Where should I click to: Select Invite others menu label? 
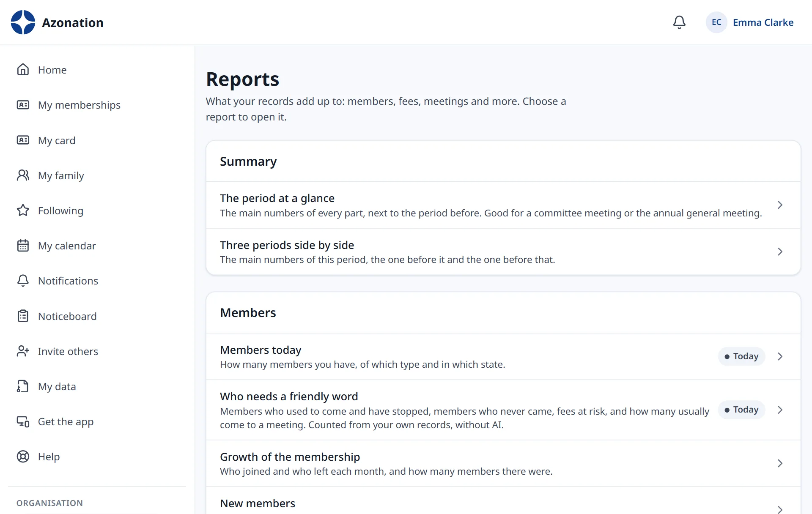68,351
